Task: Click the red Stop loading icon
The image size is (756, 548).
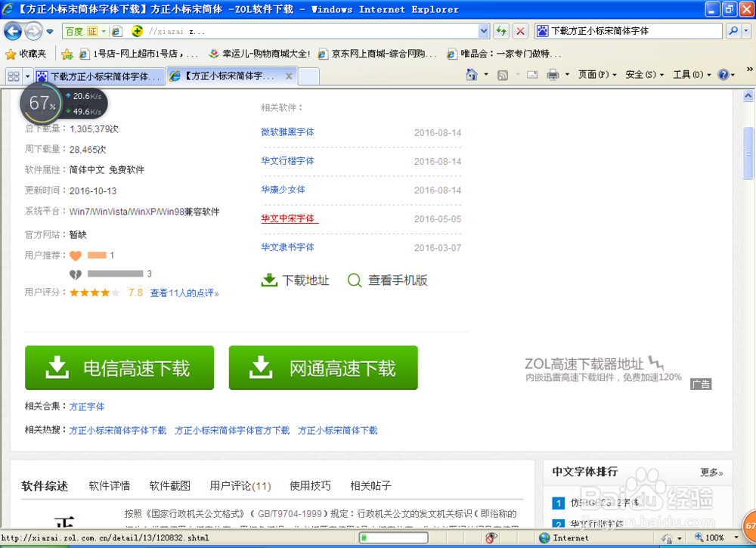Action: tap(520, 31)
